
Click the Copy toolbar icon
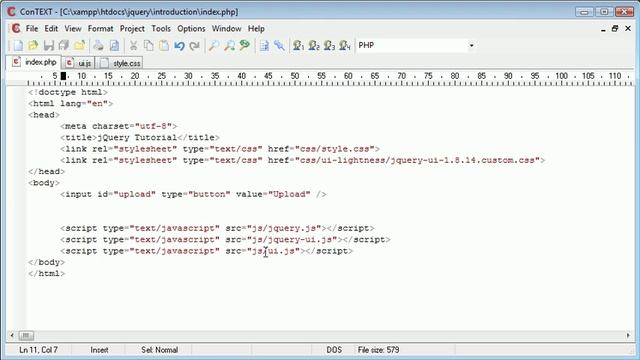tap(149, 45)
